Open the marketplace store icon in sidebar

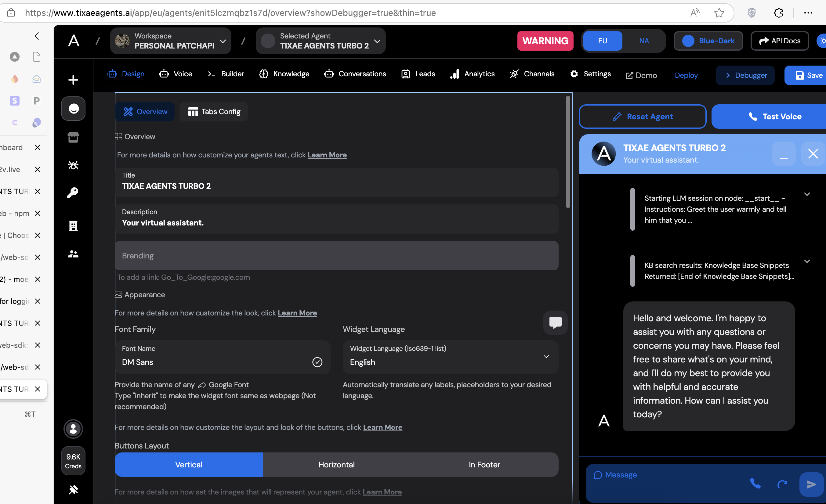[73, 137]
